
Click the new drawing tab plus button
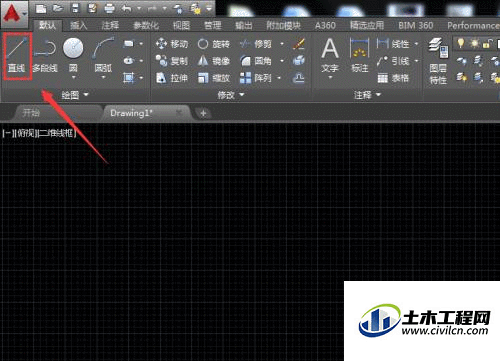point(203,113)
